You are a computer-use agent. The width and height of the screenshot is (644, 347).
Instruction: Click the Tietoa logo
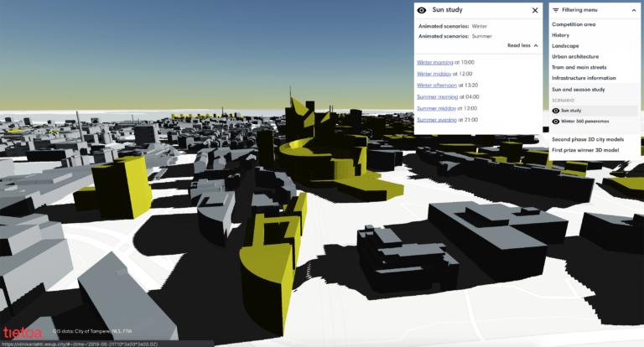pyautogui.click(x=23, y=330)
